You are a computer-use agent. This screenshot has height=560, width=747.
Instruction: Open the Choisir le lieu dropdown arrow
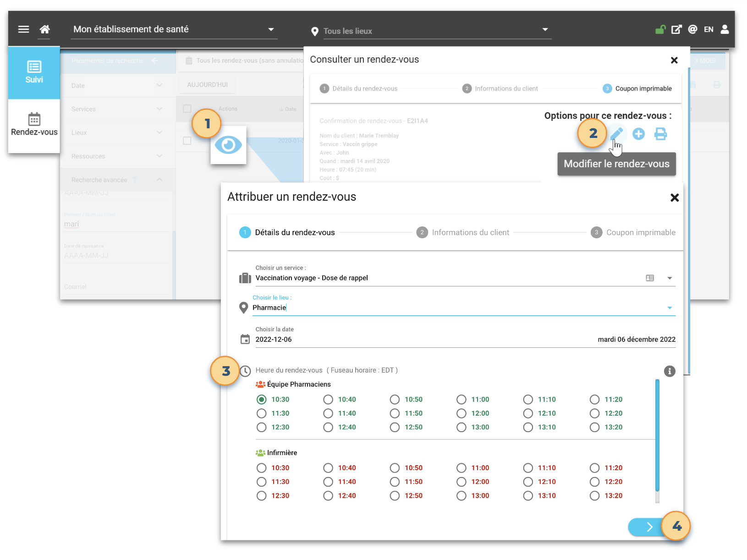point(670,308)
